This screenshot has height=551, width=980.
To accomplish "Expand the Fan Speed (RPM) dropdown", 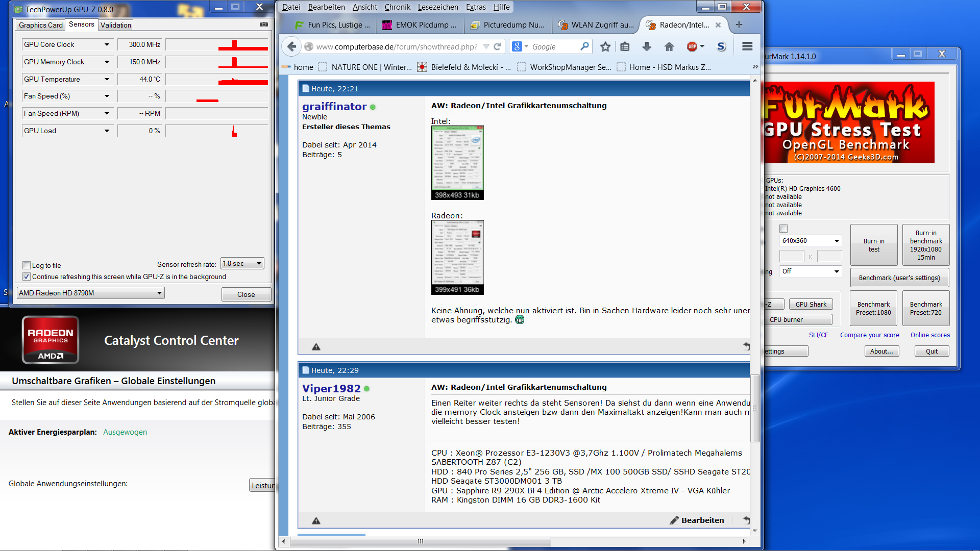I will (x=107, y=113).
